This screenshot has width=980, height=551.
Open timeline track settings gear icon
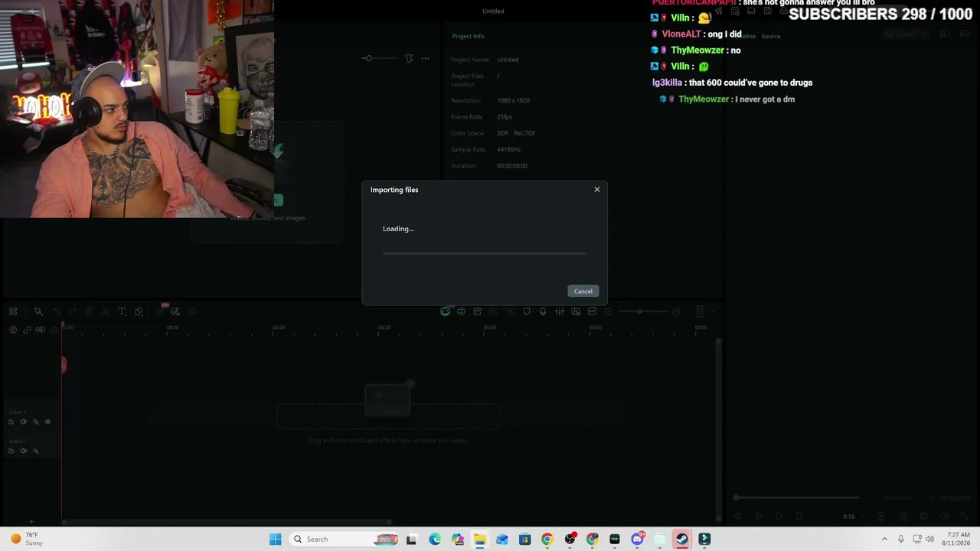click(x=13, y=330)
